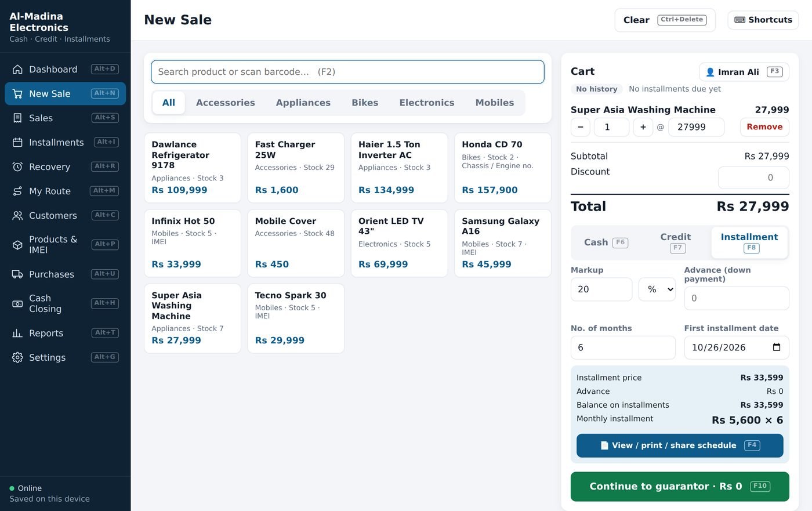Click the Settings gear icon

pyautogui.click(x=17, y=357)
